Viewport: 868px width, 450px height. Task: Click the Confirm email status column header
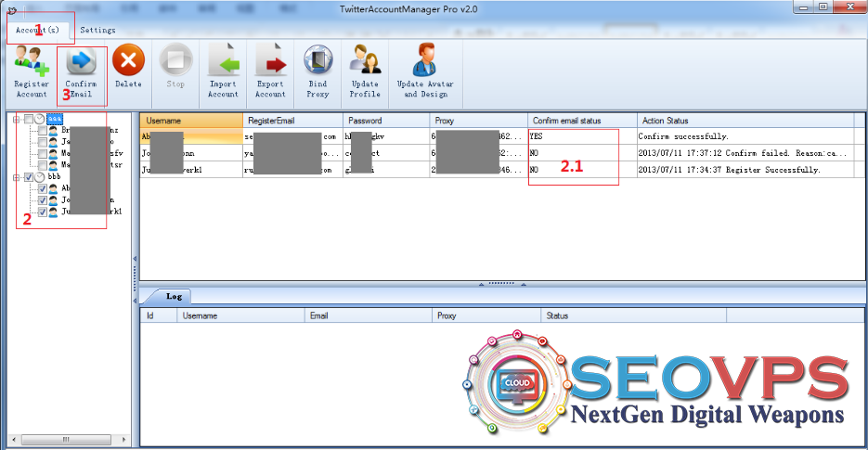point(583,121)
